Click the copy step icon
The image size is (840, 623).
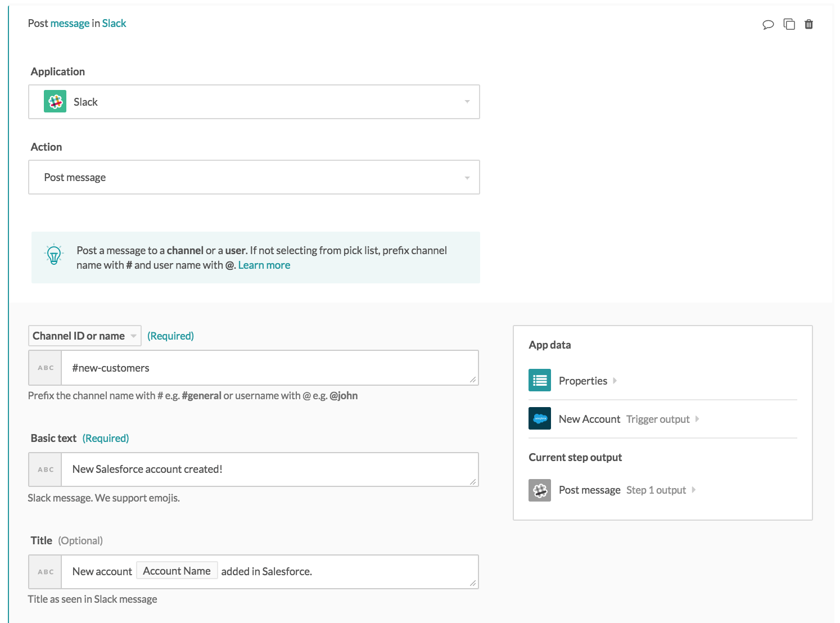pyautogui.click(x=789, y=24)
